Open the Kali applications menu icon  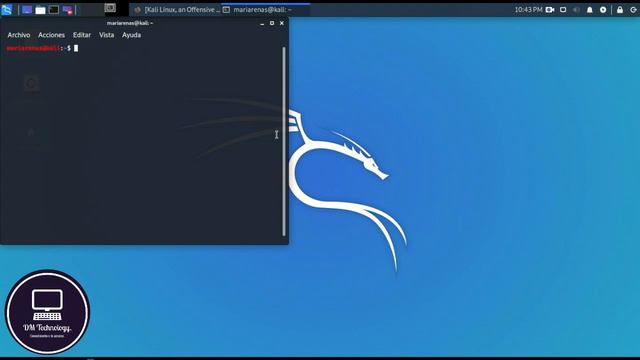(x=7, y=9)
